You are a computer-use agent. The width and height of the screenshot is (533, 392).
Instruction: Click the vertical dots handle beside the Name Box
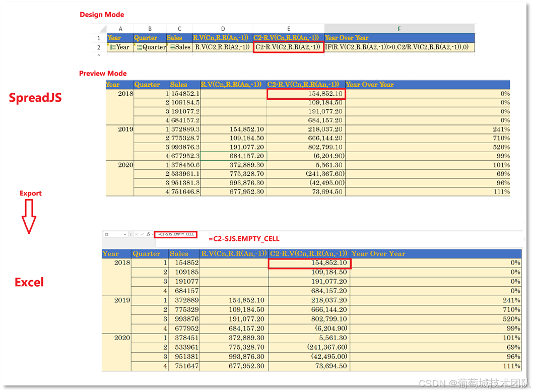point(130,234)
